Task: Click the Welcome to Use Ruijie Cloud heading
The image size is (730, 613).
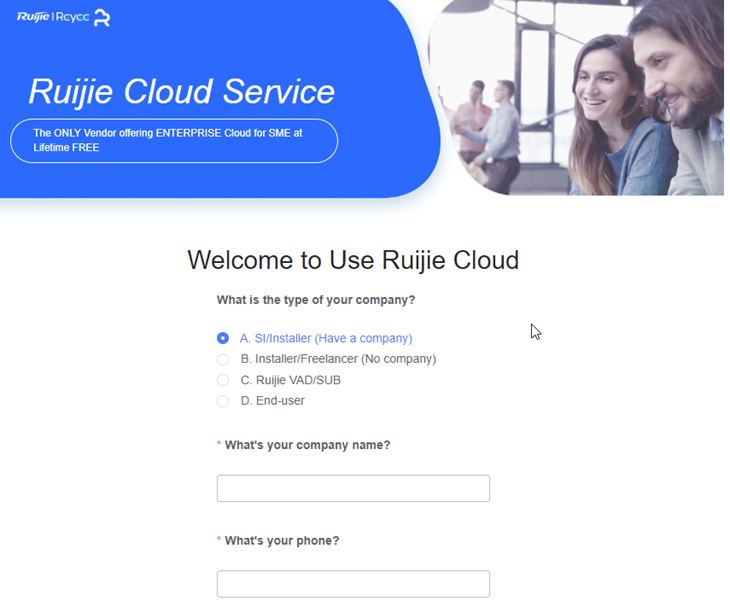Action: point(353,260)
